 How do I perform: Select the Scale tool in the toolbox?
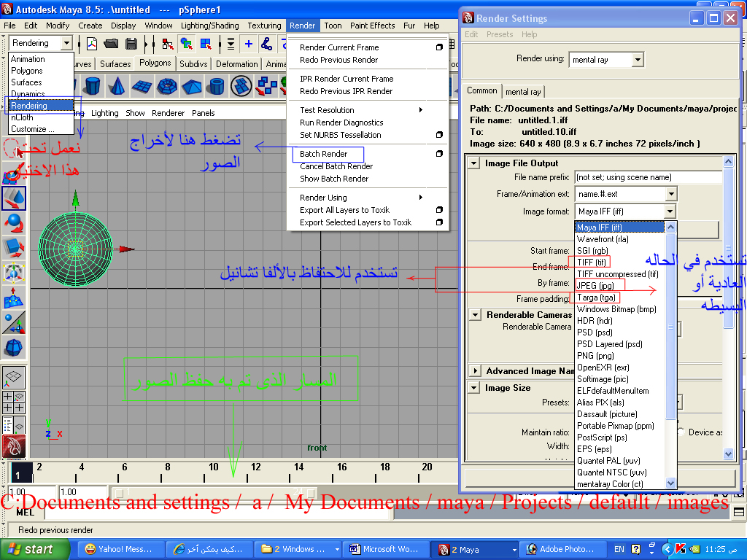(x=14, y=248)
